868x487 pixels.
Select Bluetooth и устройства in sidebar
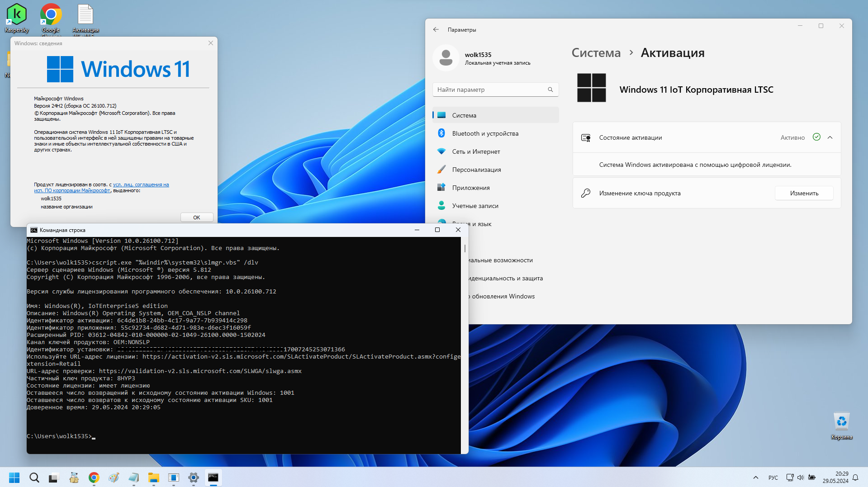(x=496, y=133)
